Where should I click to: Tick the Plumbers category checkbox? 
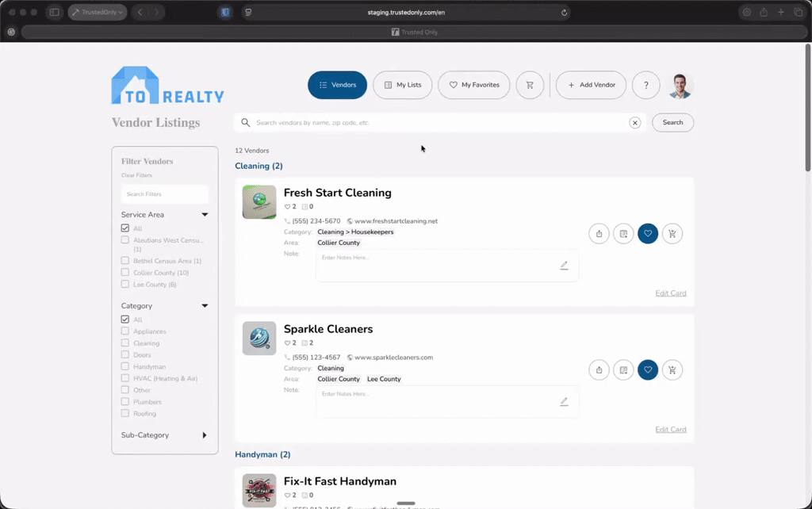[x=124, y=402]
